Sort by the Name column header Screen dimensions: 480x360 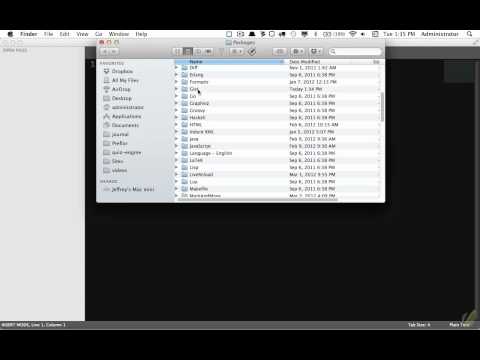pyautogui.click(x=230, y=62)
